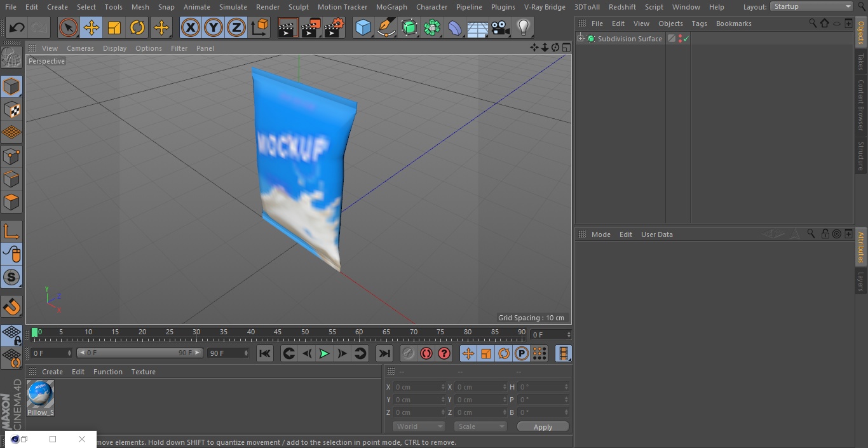Viewport: 868px width, 448px height.
Task: Toggle the coordinate system icon
Action: [x=260, y=27]
